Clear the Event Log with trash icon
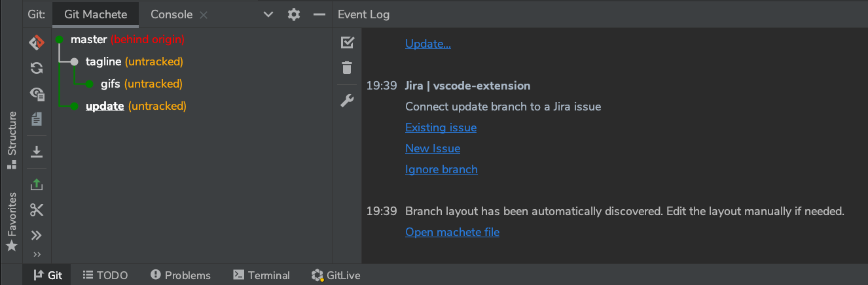Screen dimensions: 868x285 point(348,67)
